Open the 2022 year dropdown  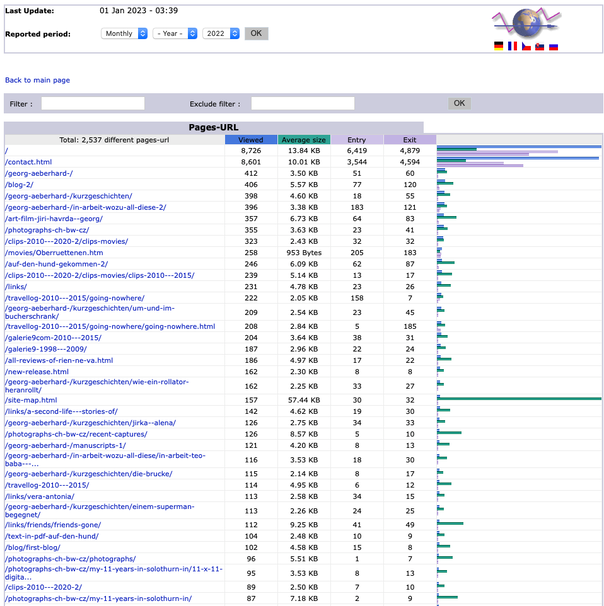coord(221,34)
